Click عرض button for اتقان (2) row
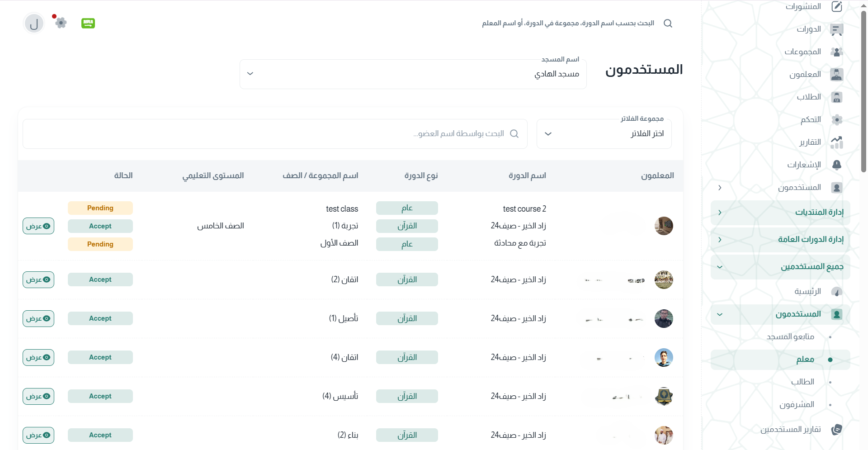The height and width of the screenshot is (450, 868). point(38,280)
